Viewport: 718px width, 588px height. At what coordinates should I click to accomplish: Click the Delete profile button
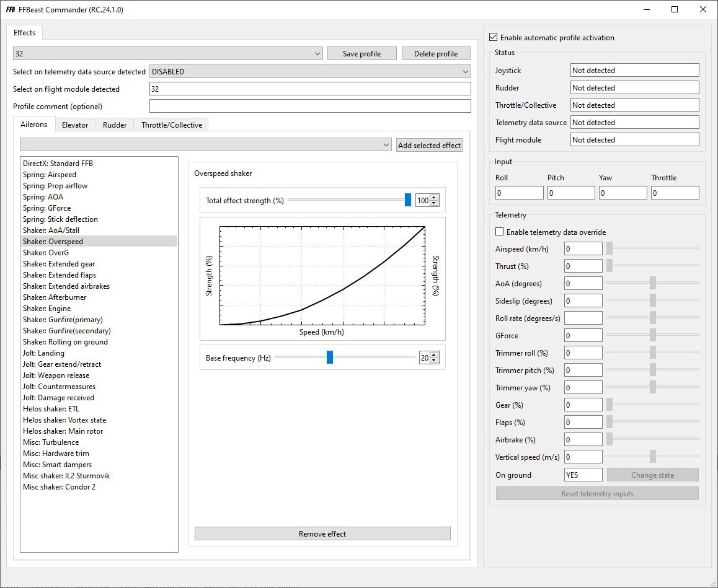[436, 53]
